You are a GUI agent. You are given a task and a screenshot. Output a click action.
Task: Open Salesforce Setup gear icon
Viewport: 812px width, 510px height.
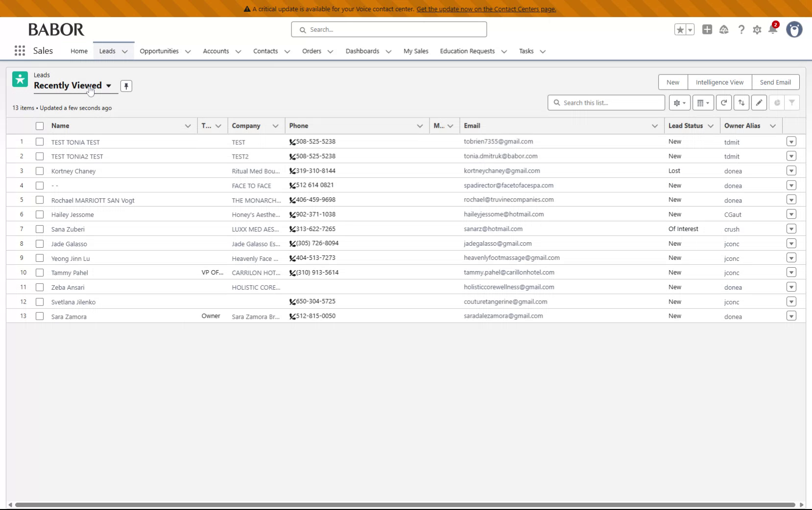coord(757,29)
